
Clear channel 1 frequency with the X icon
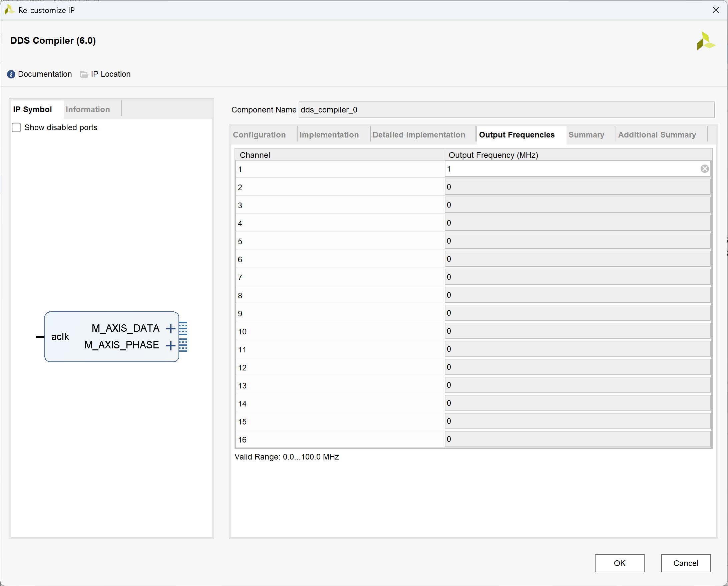click(x=705, y=169)
